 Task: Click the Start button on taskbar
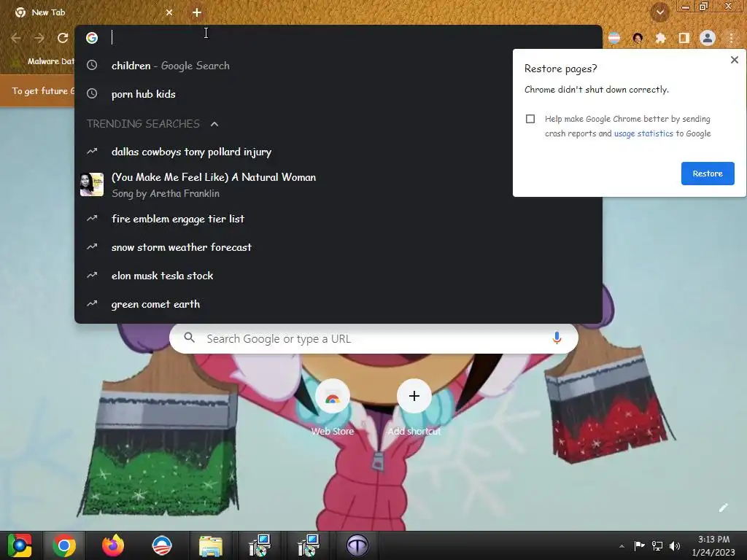pyautogui.click(x=20, y=545)
